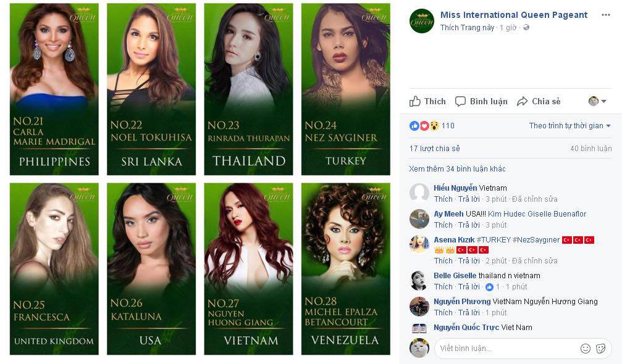Click the like icon on Belle Giselle's comment
This screenshot has width=622, height=364.
click(x=489, y=287)
